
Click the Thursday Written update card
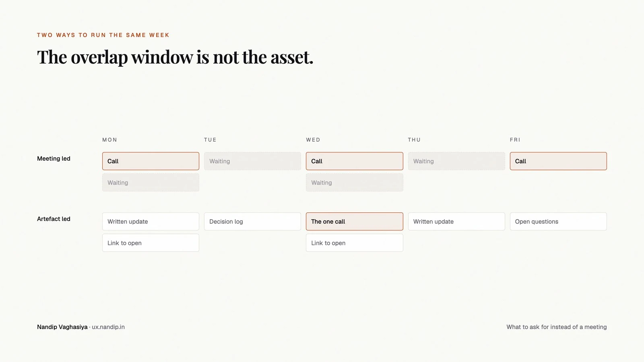click(x=456, y=222)
